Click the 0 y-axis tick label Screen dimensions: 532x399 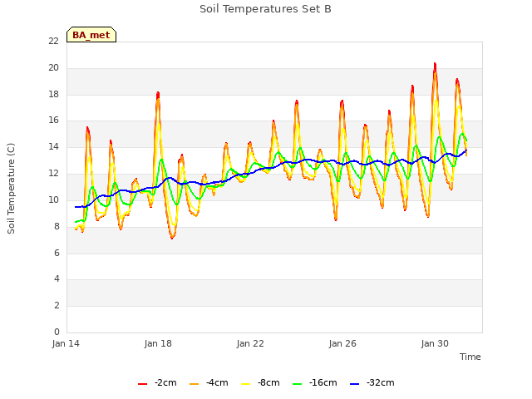[57, 332]
